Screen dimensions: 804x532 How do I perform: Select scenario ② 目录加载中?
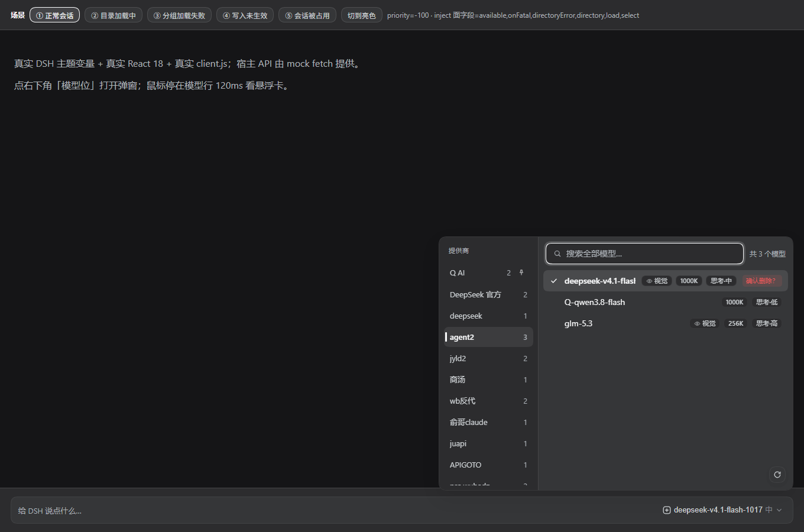(x=114, y=15)
